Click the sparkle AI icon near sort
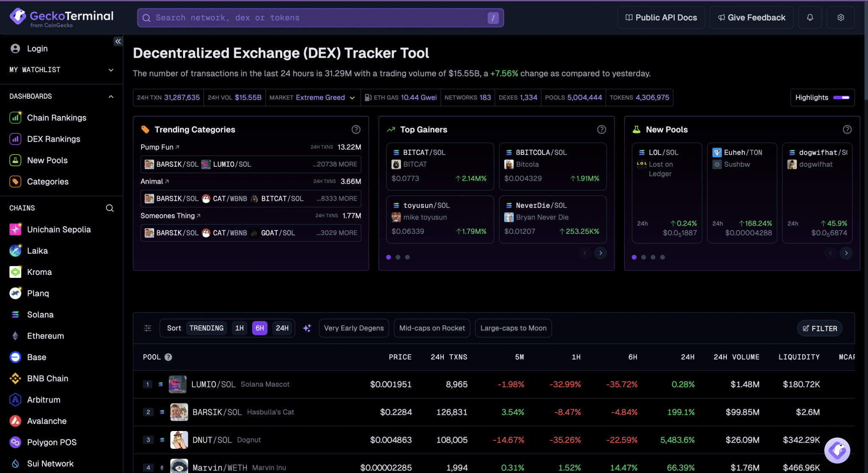The width and height of the screenshot is (868, 473). (x=307, y=328)
